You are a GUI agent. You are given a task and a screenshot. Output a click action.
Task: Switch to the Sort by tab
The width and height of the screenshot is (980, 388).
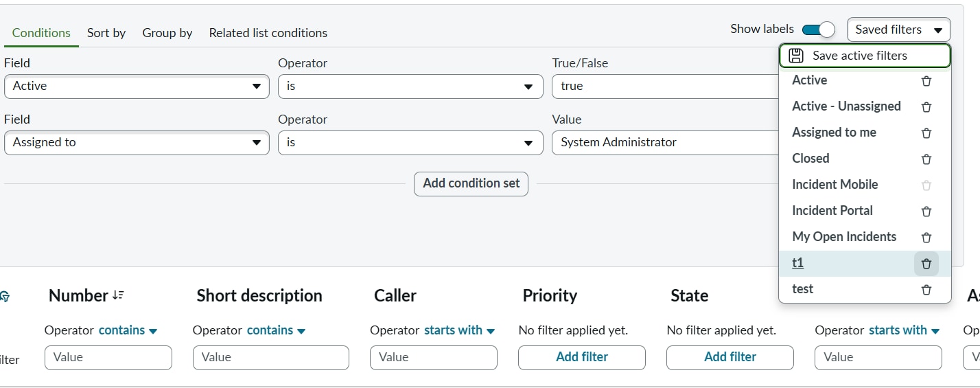[106, 33]
